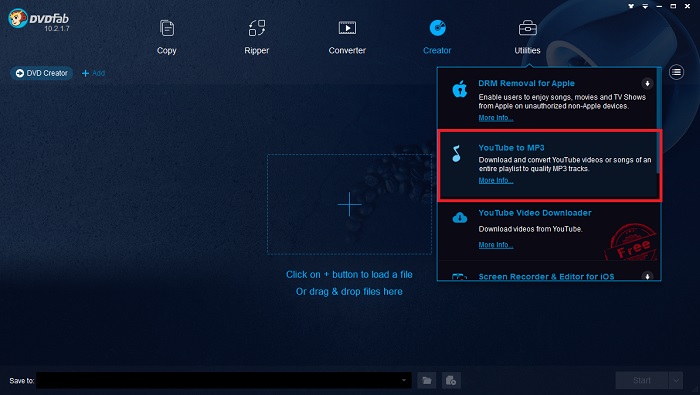
Task: Click 'Click on + button to load a file' text
Action: click(349, 274)
